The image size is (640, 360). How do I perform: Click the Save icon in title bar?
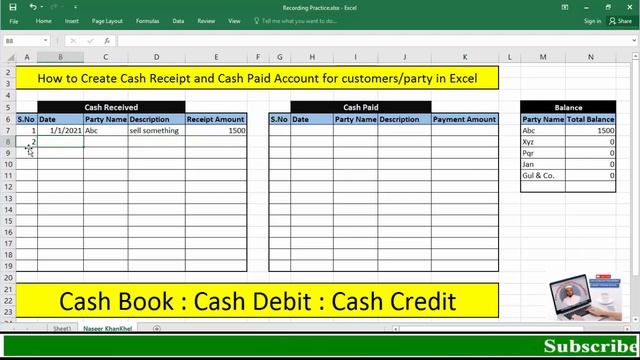coord(13,7)
